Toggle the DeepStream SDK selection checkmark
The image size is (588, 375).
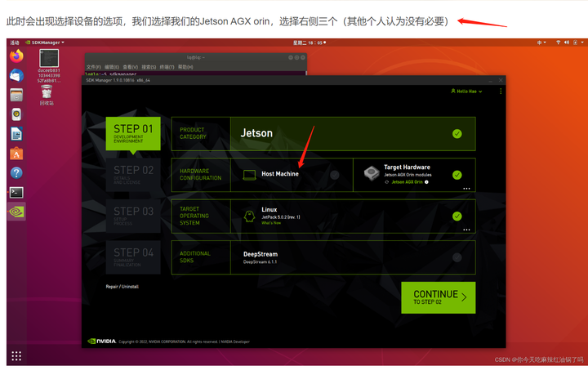(x=457, y=257)
